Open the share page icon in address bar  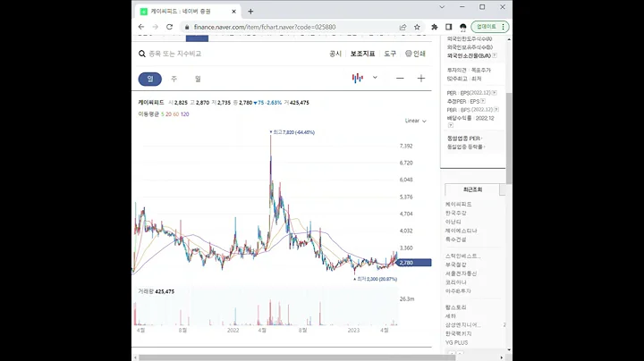pyautogui.click(x=402, y=27)
